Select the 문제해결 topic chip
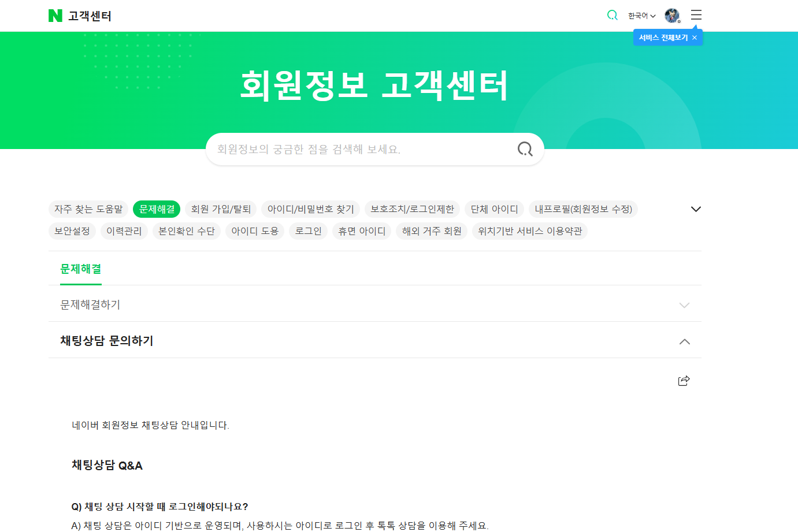This screenshot has height=532, width=798. point(157,209)
